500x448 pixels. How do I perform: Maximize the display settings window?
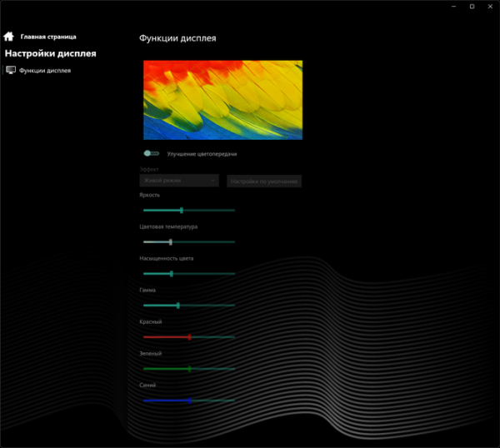pos(472,7)
